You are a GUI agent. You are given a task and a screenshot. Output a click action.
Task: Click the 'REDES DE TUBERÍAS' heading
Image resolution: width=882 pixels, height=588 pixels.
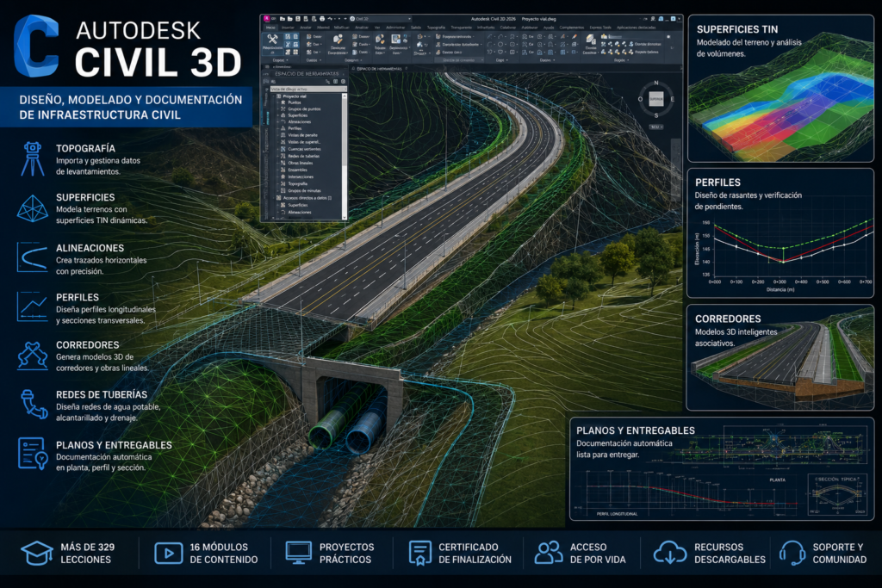(x=102, y=394)
